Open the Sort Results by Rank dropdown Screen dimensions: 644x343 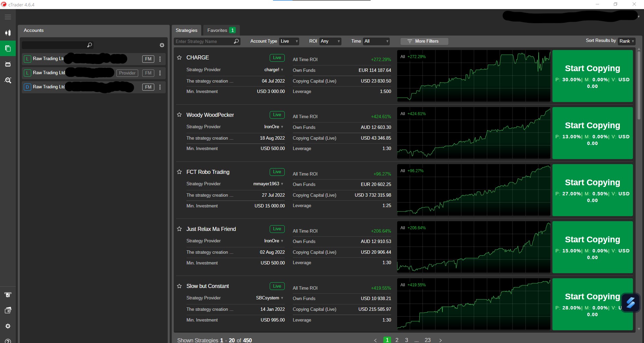point(627,41)
